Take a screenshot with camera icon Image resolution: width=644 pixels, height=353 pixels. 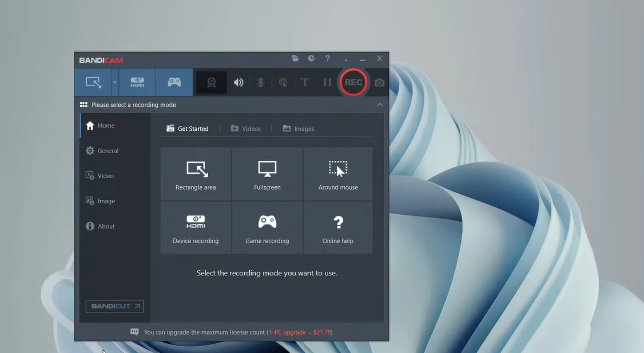[380, 82]
